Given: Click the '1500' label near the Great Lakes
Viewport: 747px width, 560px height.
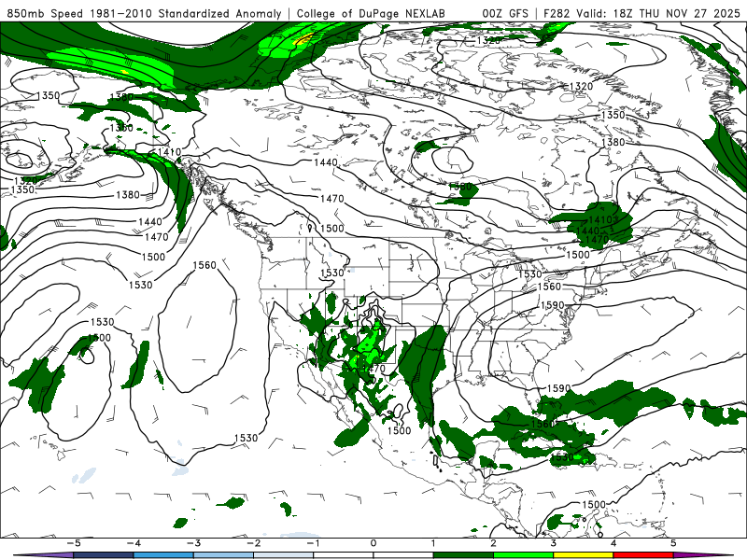Looking at the screenshot, I should tap(578, 255).
